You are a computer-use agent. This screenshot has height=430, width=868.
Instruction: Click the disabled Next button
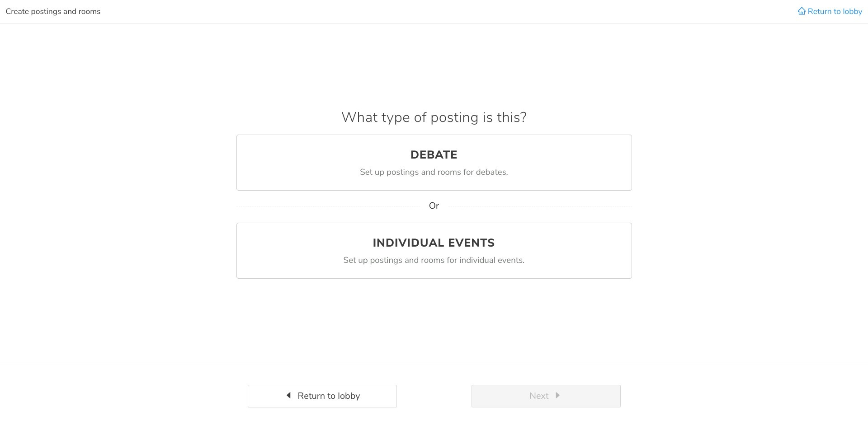point(546,396)
